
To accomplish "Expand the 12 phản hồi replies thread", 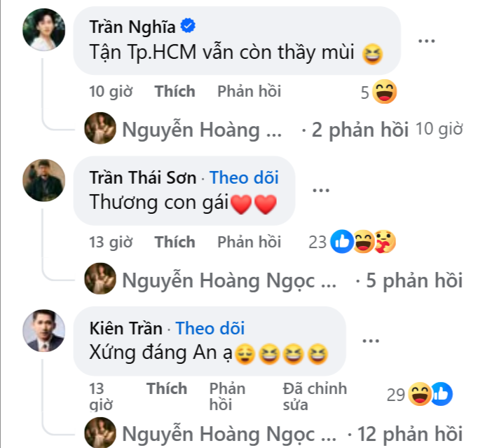I will click(x=410, y=431).
